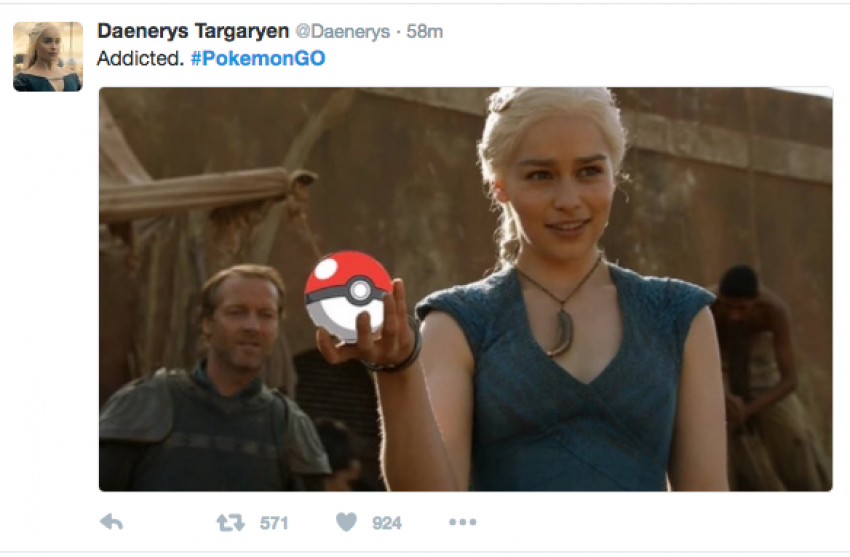The image size is (850, 557).
Task: Open Daenerys Targaryen display name link
Action: point(193,31)
